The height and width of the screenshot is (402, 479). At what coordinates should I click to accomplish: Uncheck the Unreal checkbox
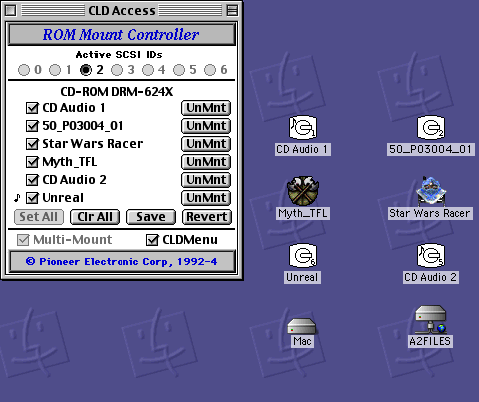(32, 198)
